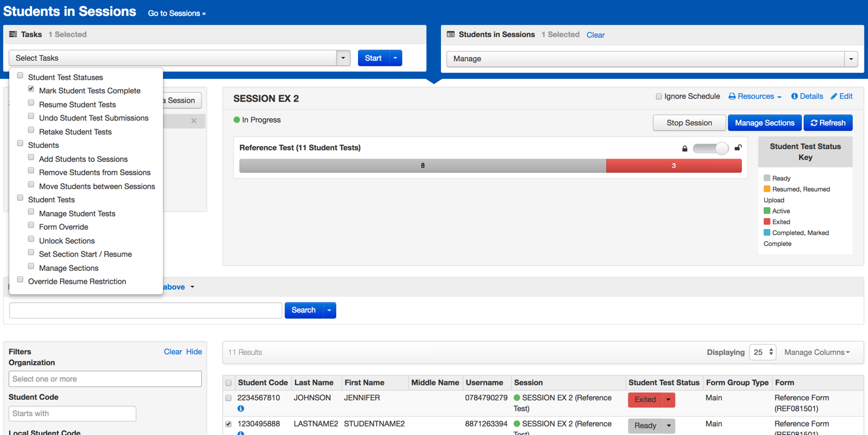Open the Exited status dropdown arrow
868x435 pixels.
pos(669,400)
